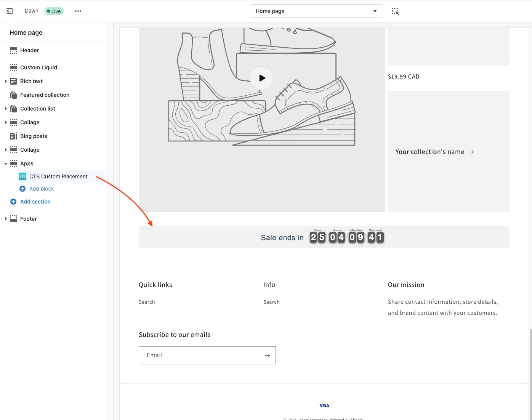This screenshot has height=420, width=532.
Task: Click the Add block plus icon
Action: tap(22, 189)
